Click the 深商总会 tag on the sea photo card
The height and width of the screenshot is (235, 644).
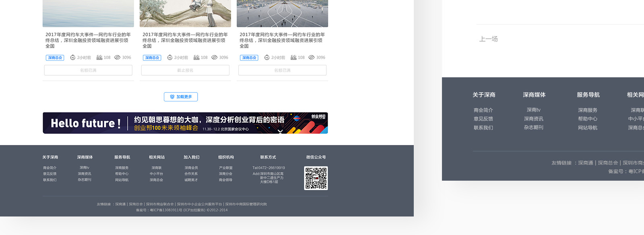coord(55,58)
